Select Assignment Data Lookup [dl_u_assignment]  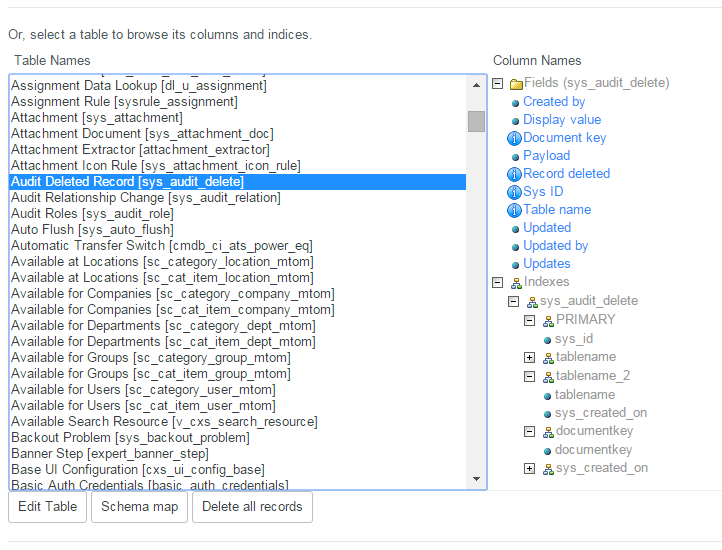(x=238, y=86)
